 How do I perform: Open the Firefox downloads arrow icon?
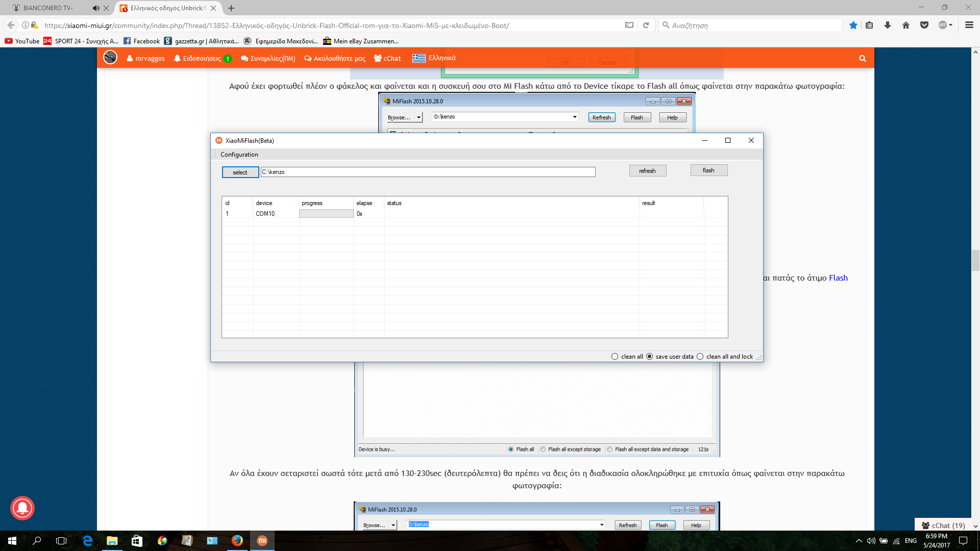888,25
